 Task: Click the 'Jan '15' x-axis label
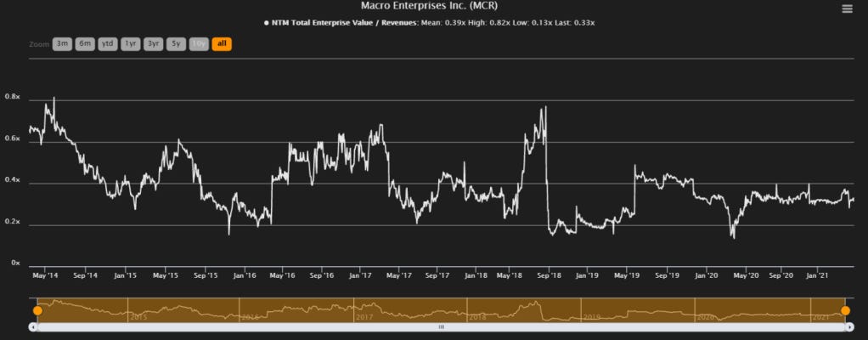(126, 275)
